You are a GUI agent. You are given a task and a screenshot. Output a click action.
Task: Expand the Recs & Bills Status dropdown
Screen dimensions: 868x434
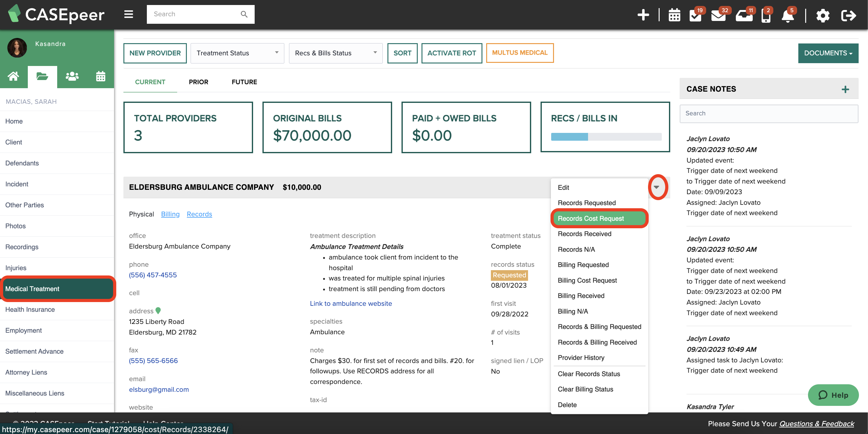click(x=335, y=53)
